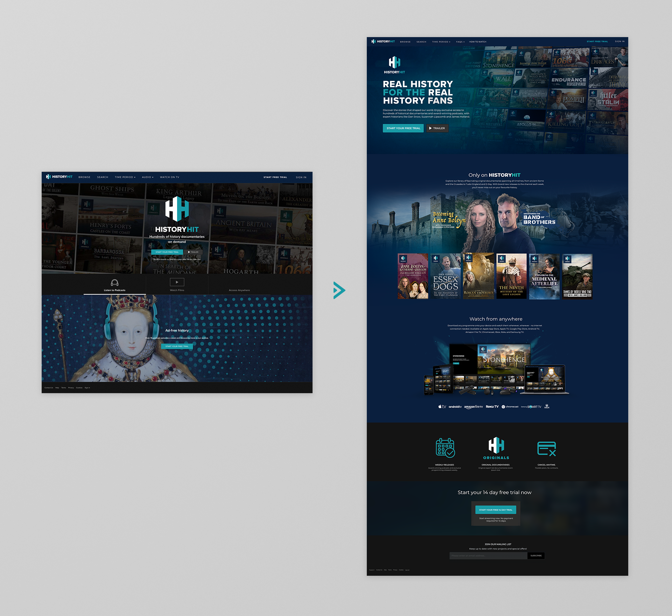
Task: Play Trailer button in right page hero
Action: pos(437,128)
